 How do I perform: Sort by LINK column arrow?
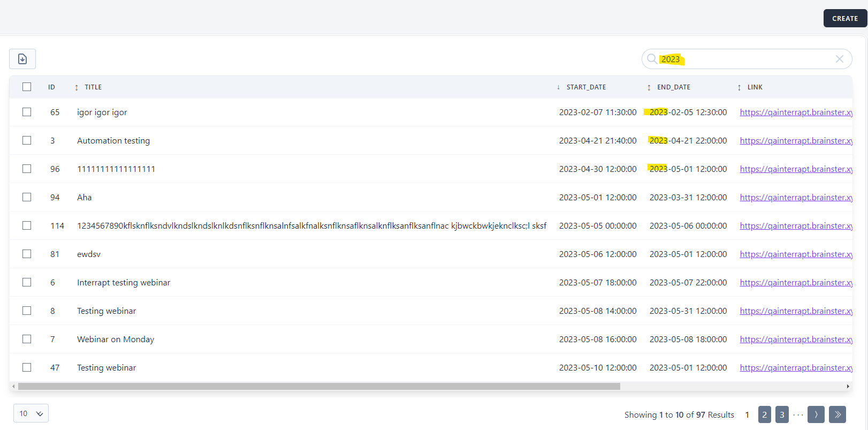click(x=739, y=87)
